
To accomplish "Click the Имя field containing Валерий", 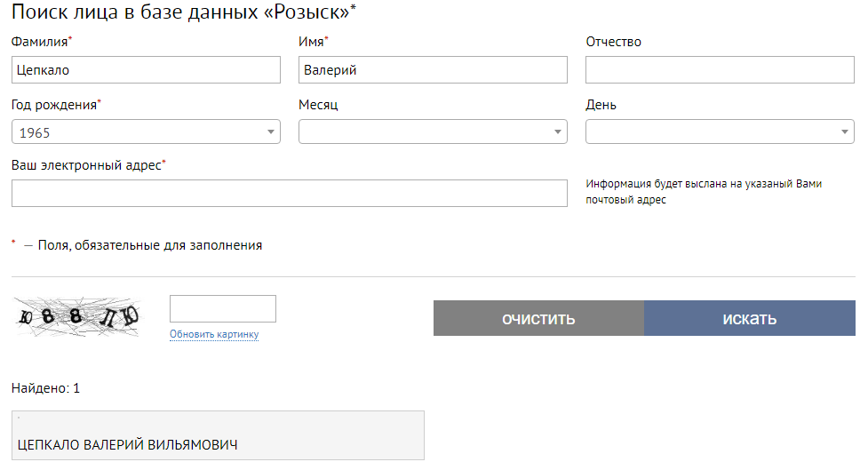I will [x=433, y=70].
